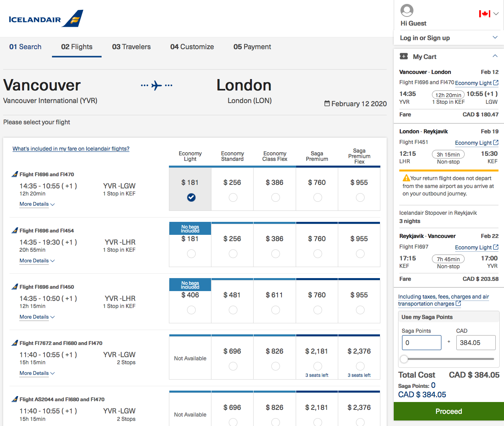Image resolution: width=504 pixels, height=426 pixels.
Task: Open the My Cart panel icon
Action: pyautogui.click(x=404, y=56)
